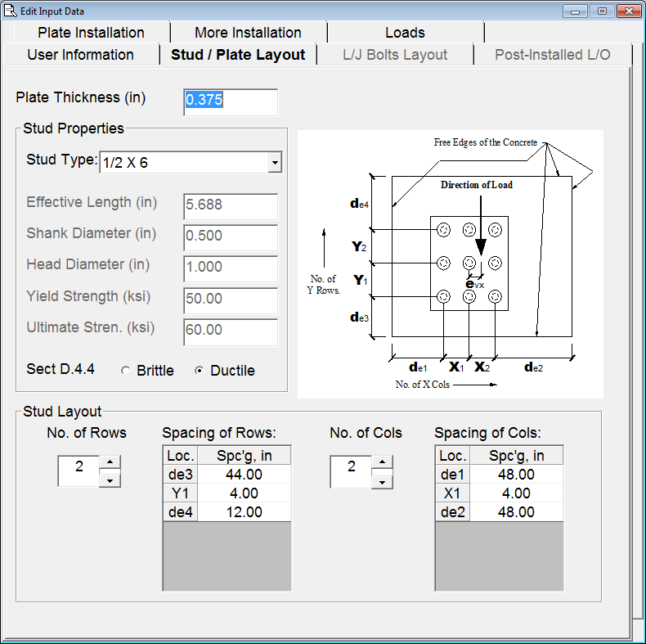Go to the Loads tab
This screenshot has height=644, width=646.
[405, 33]
